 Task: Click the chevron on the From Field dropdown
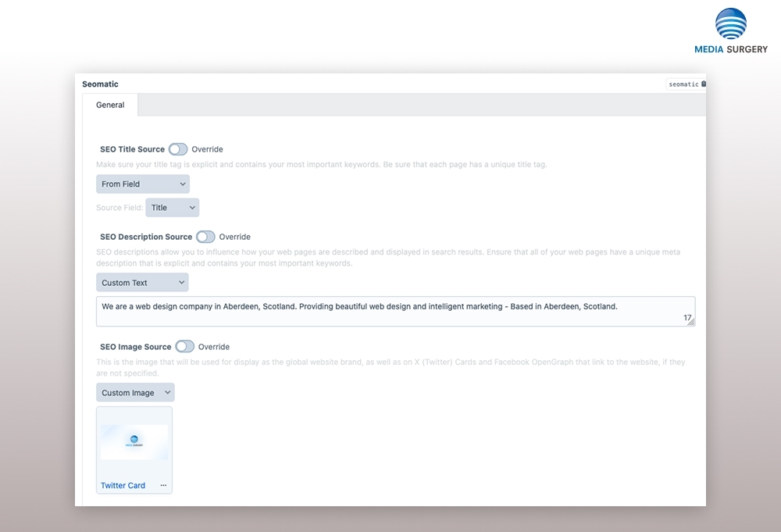point(181,184)
